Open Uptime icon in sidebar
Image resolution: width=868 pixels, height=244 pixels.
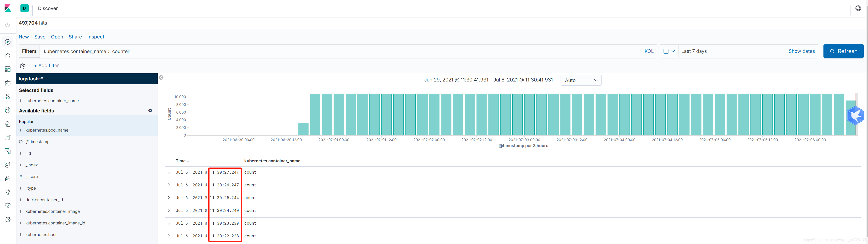coord(8,165)
